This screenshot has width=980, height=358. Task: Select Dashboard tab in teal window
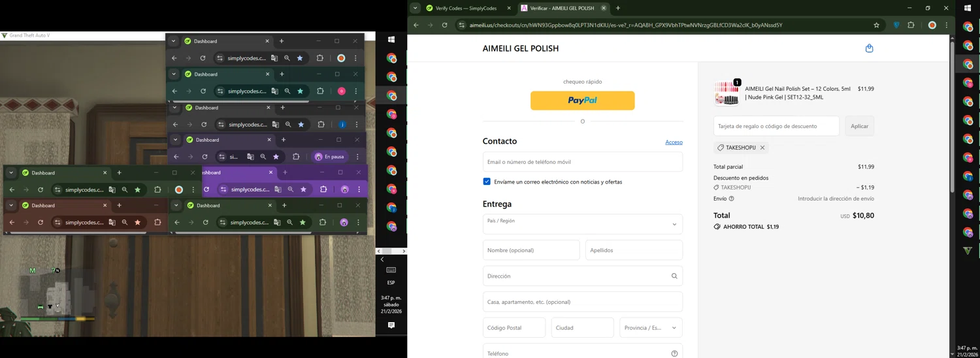227,74
